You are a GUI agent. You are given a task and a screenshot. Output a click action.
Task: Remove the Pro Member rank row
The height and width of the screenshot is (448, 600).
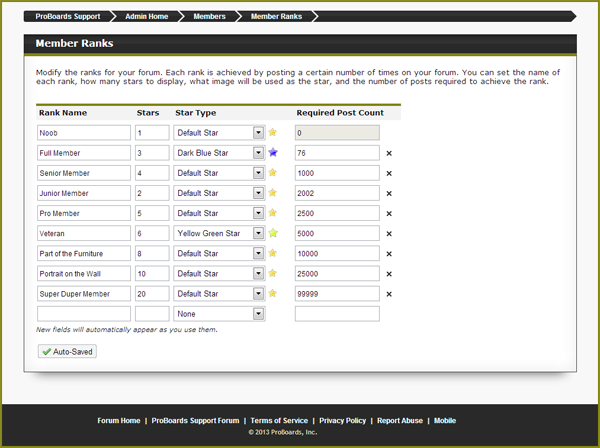point(389,213)
